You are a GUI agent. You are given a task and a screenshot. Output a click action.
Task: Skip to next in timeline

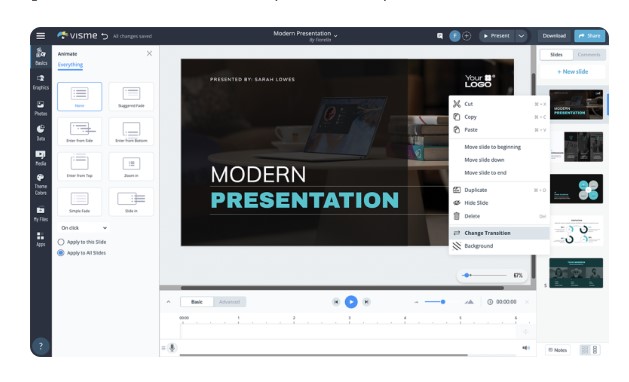pyautogui.click(x=366, y=302)
